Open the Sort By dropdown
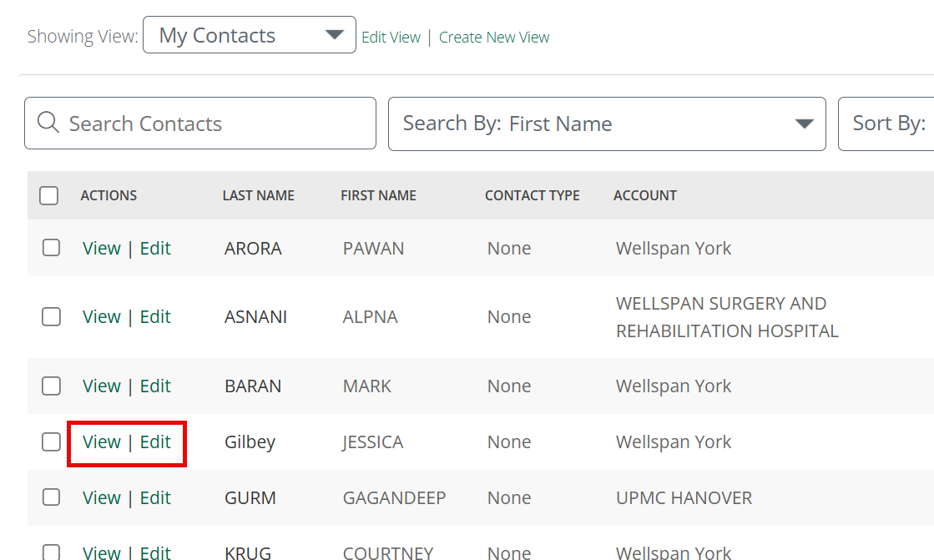This screenshot has height=560, width=934. click(886, 124)
